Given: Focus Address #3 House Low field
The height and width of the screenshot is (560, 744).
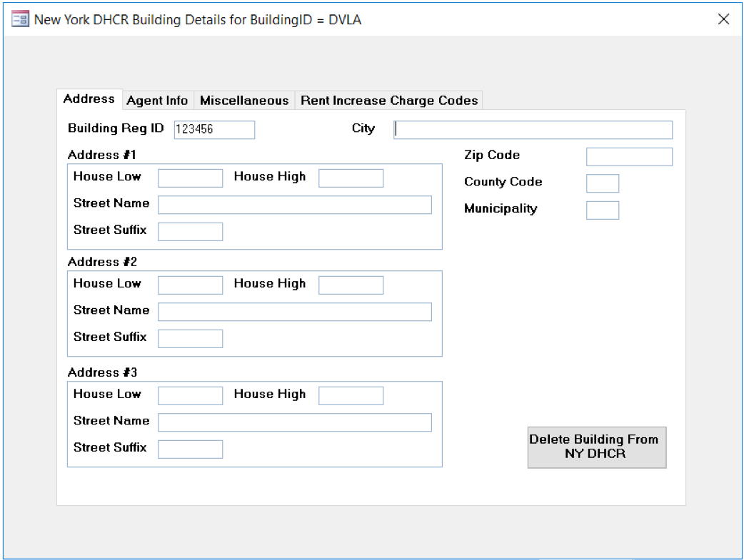Looking at the screenshot, I should (x=190, y=395).
